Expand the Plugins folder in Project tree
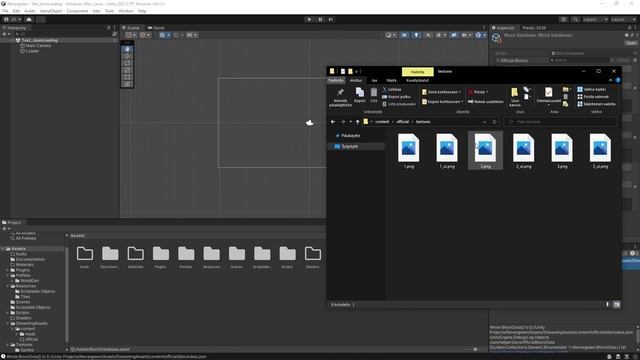Screen dimensions: 640x360 tap(8, 270)
